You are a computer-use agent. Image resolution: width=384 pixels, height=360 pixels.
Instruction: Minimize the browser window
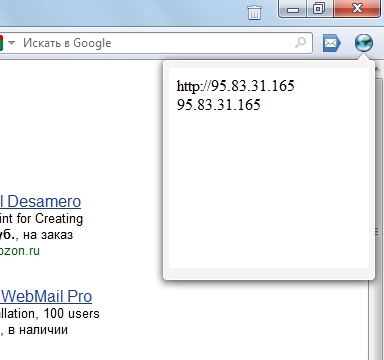pos(293,9)
